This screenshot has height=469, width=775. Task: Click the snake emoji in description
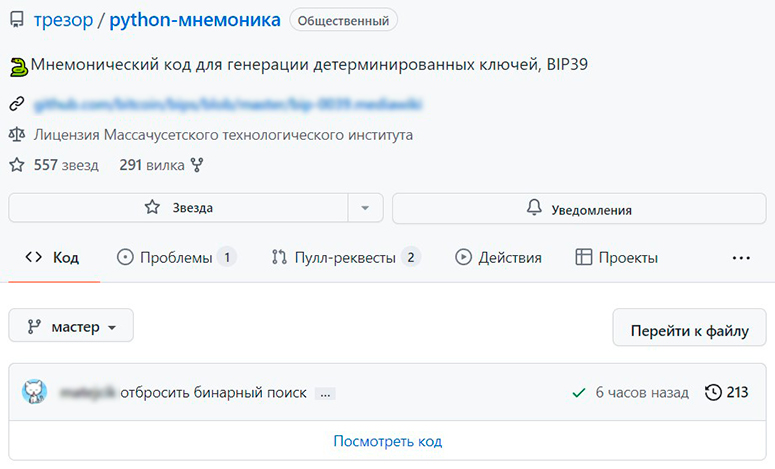point(18,68)
